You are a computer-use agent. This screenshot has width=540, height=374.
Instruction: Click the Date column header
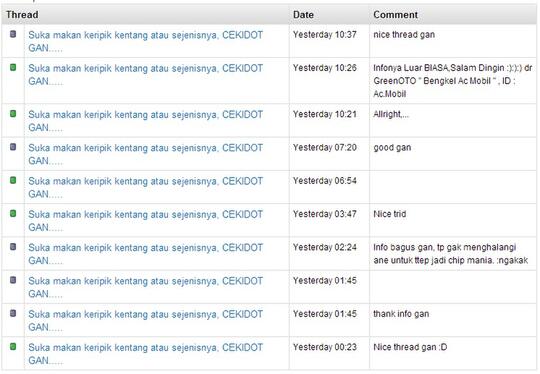pos(303,15)
